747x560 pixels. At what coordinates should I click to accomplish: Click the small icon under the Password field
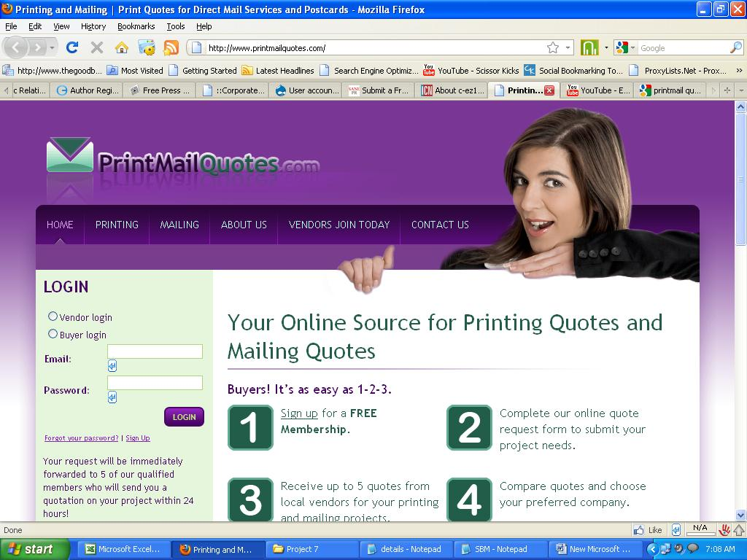tap(112, 397)
